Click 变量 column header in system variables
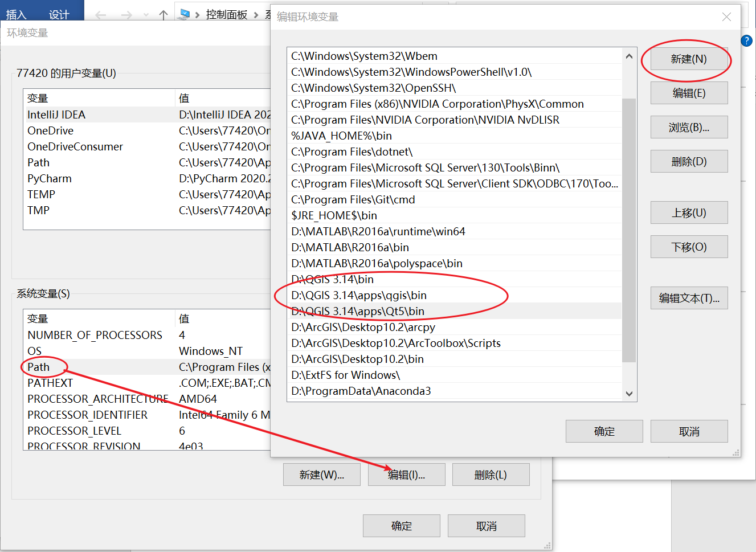Viewport: 756px width, 552px height. pyautogui.click(x=99, y=318)
